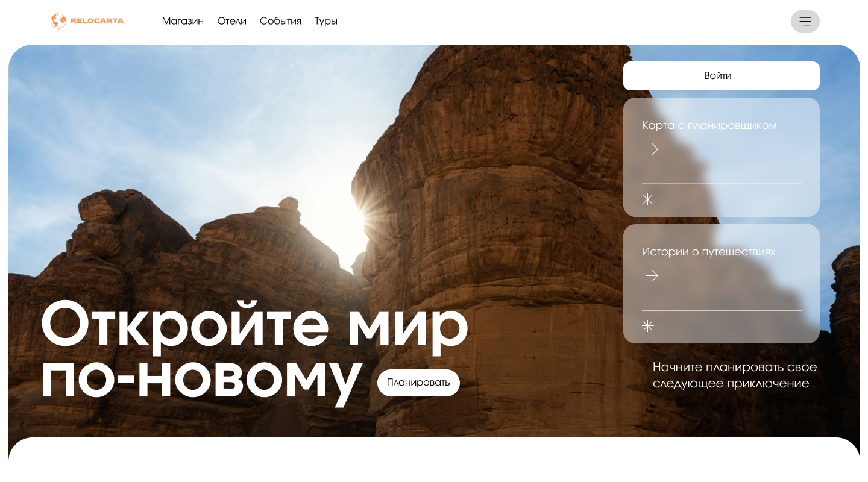The height and width of the screenshot is (482, 868).
Task: Open the Туры navigation link
Action: click(x=326, y=21)
